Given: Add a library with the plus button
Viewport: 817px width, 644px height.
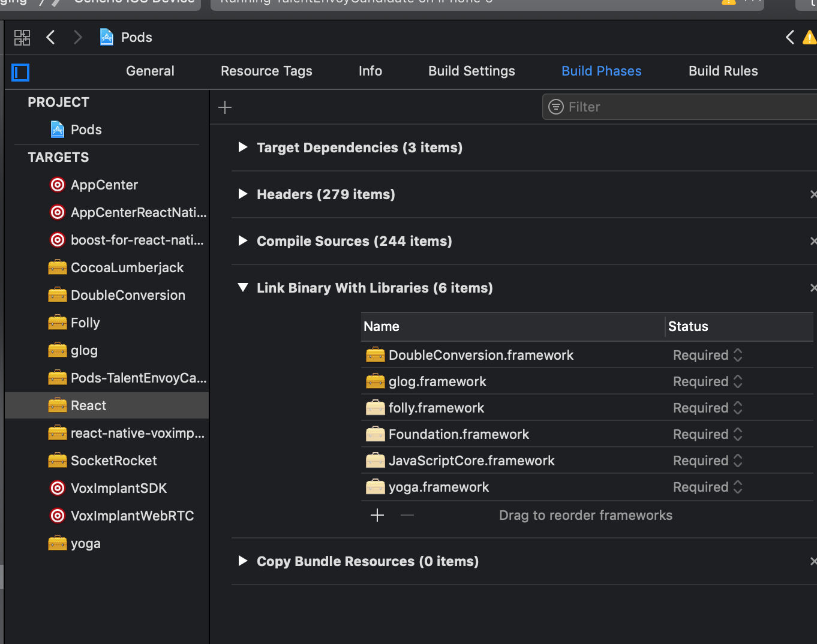Looking at the screenshot, I should (377, 515).
